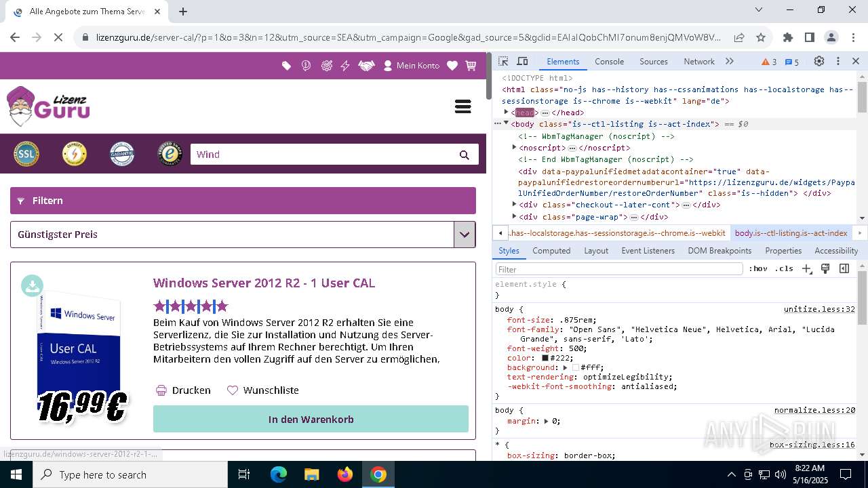Open the Layout tab
868x488 pixels.
coord(596,251)
